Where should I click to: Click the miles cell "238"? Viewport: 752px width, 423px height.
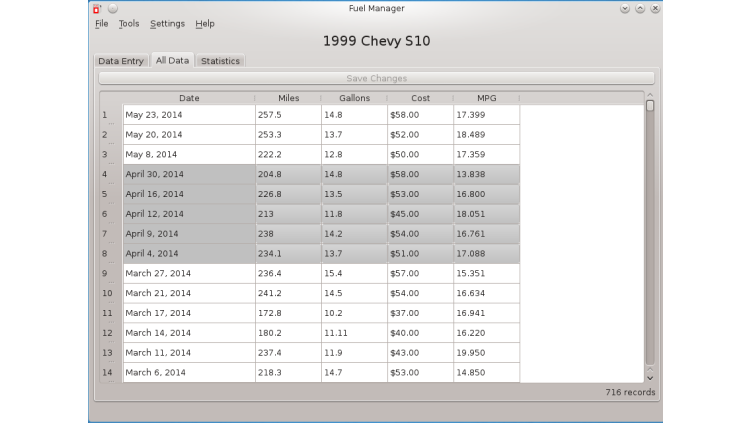coord(288,234)
